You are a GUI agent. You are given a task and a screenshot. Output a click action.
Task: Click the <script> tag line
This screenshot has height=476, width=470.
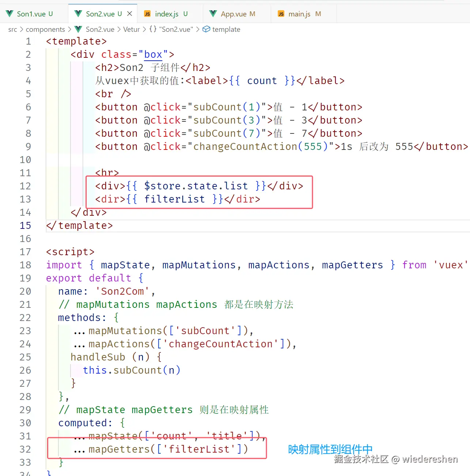(70, 252)
